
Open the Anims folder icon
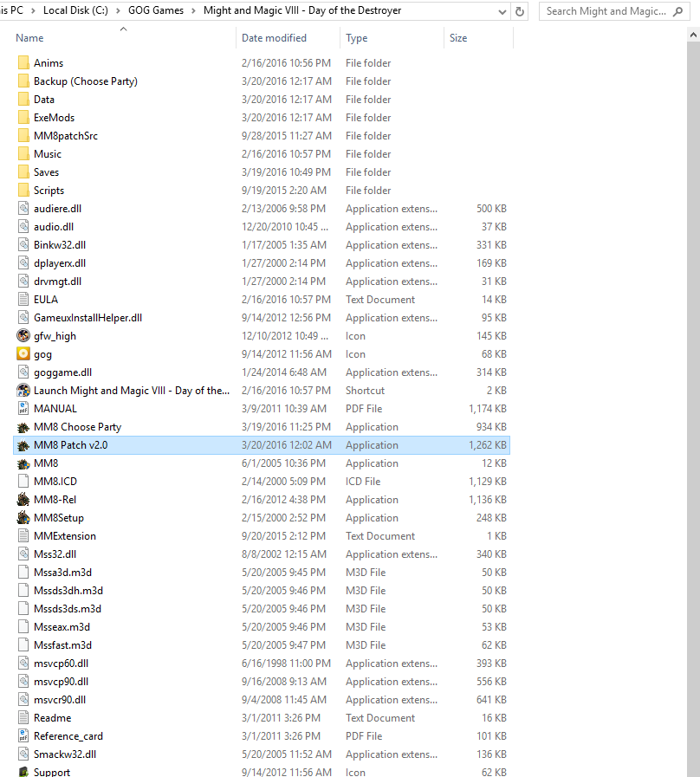click(x=23, y=63)
